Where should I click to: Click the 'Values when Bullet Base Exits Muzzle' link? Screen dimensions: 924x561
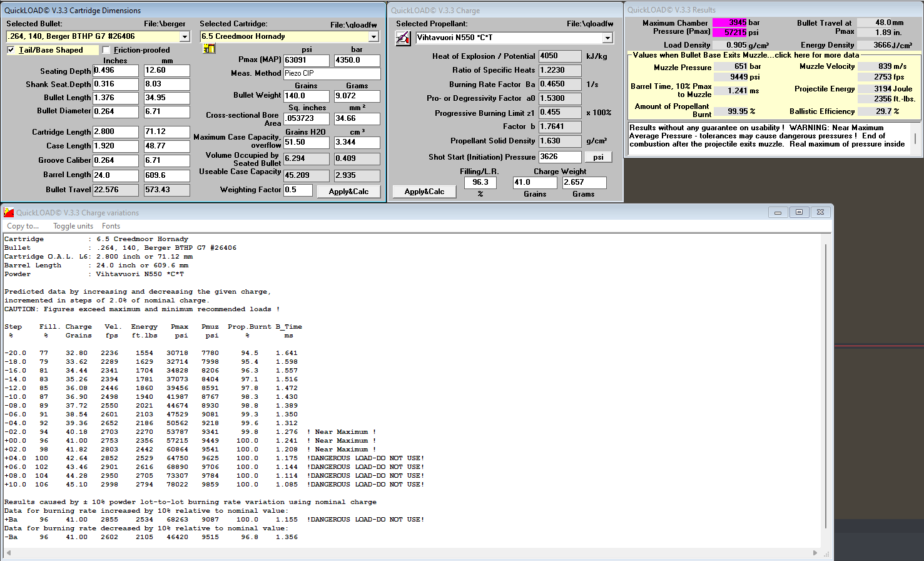coord(746,55)
